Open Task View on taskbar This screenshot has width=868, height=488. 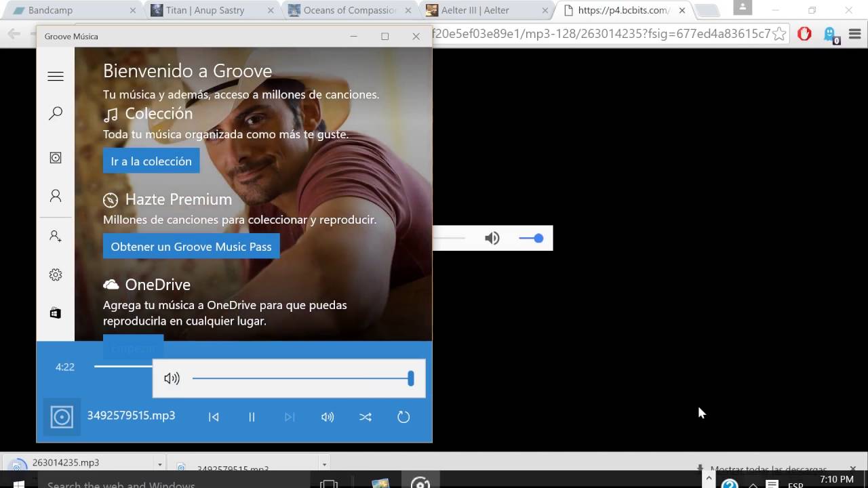[x=329, y=484]
